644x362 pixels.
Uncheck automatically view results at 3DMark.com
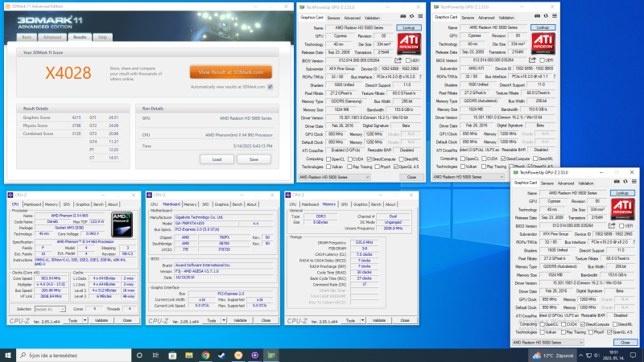270,87
